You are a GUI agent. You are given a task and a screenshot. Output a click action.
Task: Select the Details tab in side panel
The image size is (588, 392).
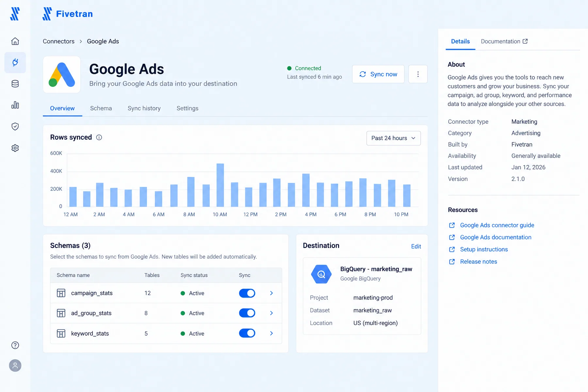click(460, 41)
